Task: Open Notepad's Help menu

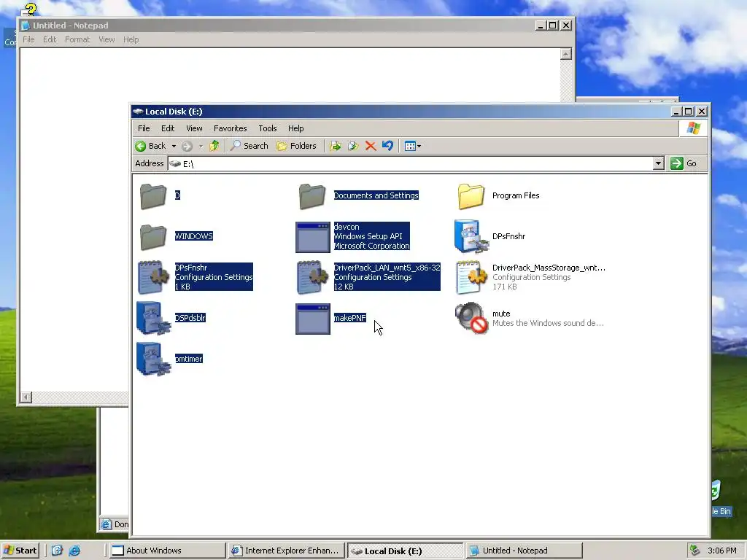Action: pos(131,39)
